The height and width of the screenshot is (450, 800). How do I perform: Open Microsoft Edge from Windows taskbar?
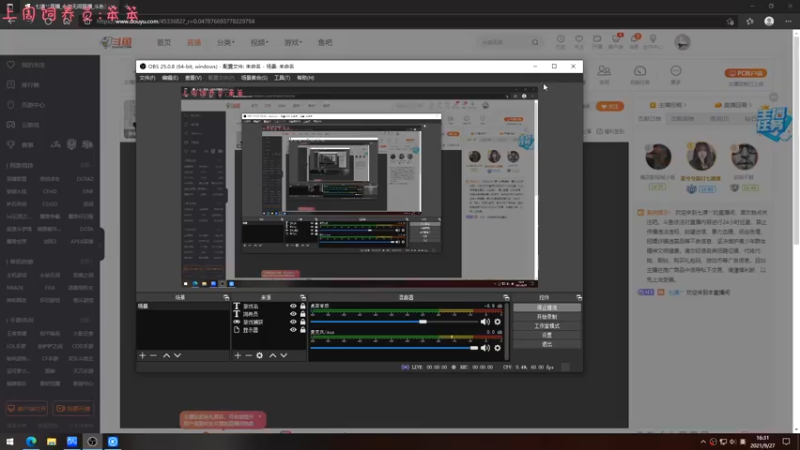31,441
